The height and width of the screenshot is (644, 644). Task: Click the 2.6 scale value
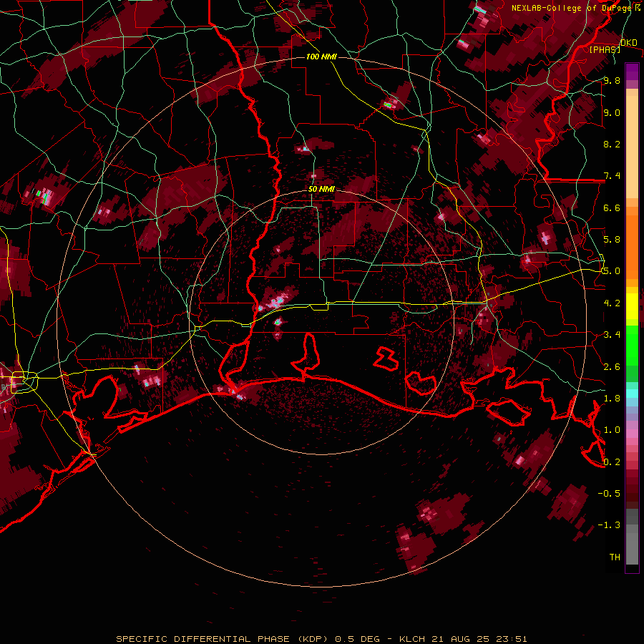[612, 367]
